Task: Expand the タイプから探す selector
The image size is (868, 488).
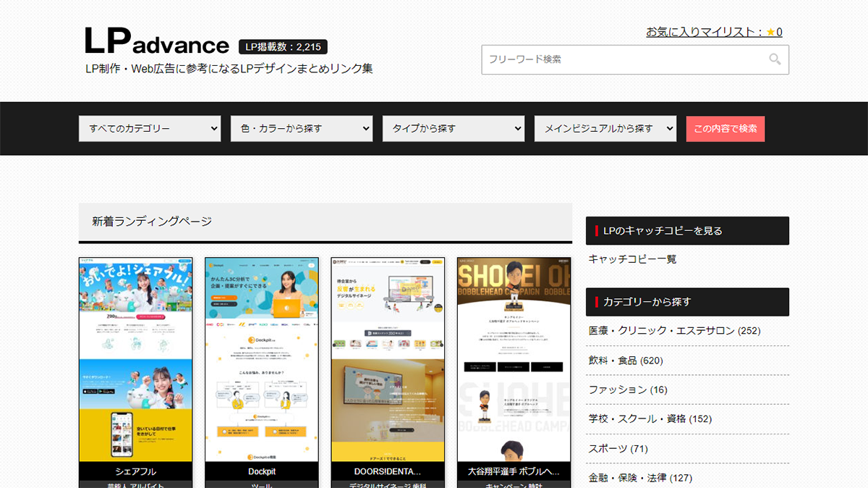Action: point(453,128)
